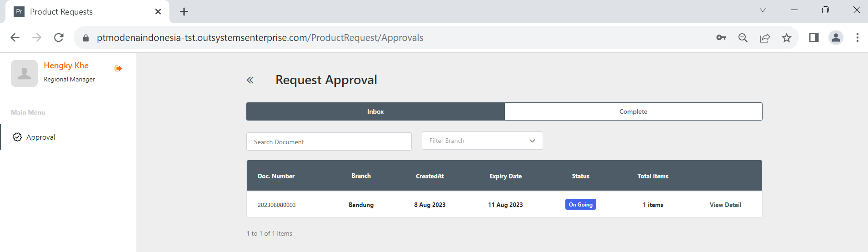
Task: Open the Filter Branch dropdown
Action: coord(482,141)
